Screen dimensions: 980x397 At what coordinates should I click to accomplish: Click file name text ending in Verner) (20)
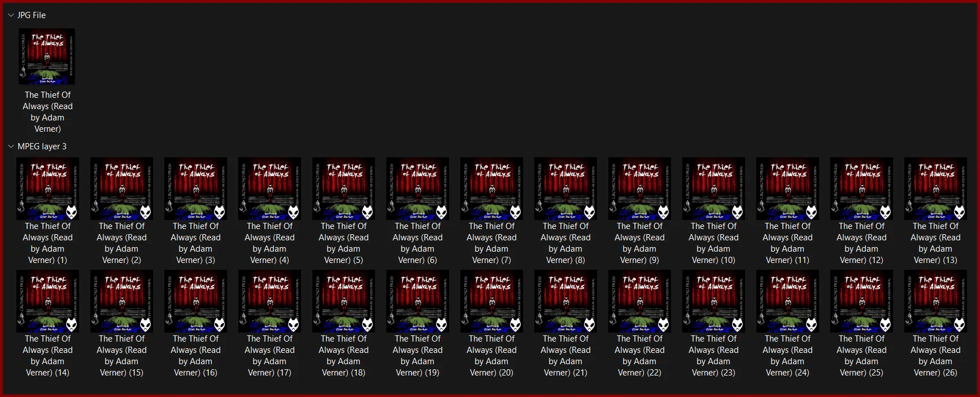[491, 356]
